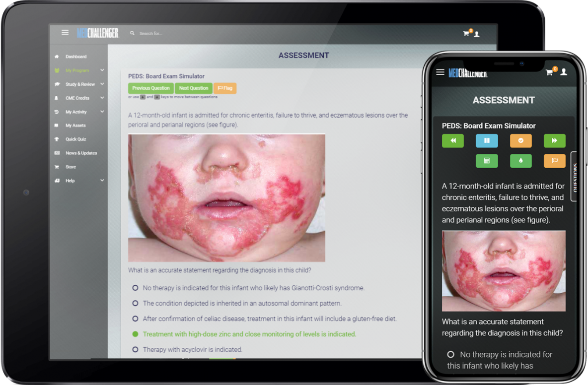Open News & Updates in the sidebar
The height and width of the screenshot is (385, 588).
[81, 153]
